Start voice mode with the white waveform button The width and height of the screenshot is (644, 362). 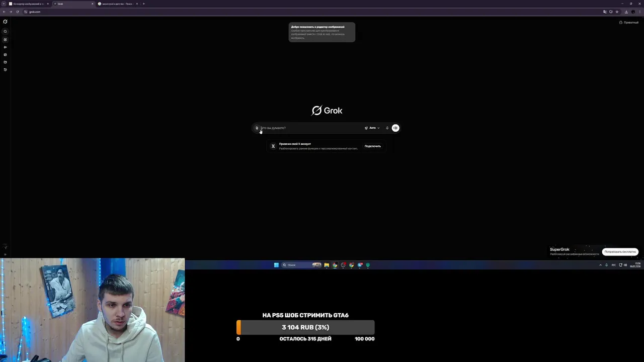(395, 128)
